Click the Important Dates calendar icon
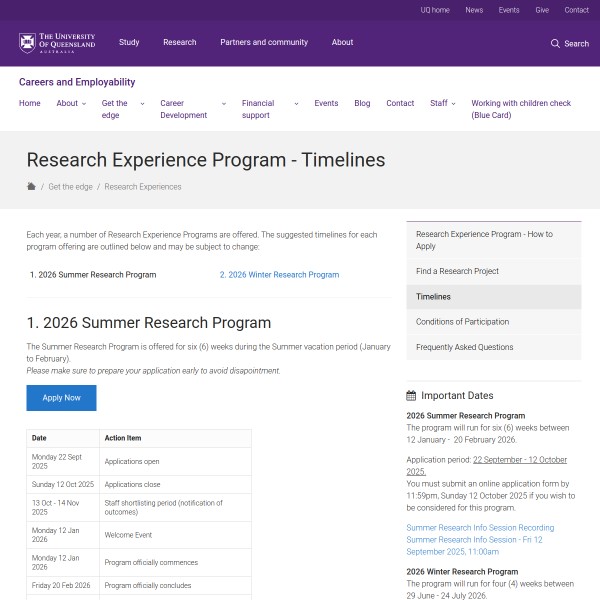Screen dimensions: 600x600 (x=411, y=396)
